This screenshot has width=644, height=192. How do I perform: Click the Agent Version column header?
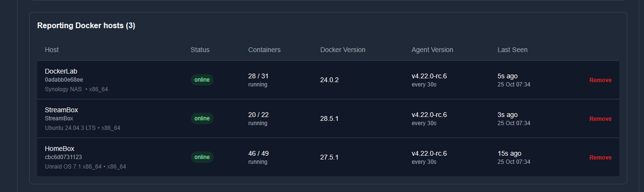point(432,50)
